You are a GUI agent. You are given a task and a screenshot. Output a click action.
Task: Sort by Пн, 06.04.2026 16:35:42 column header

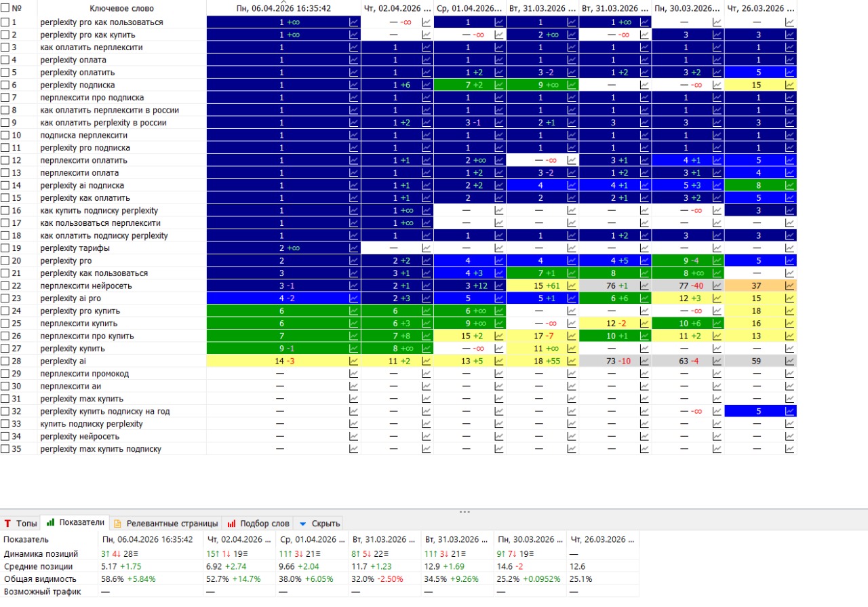283,9
